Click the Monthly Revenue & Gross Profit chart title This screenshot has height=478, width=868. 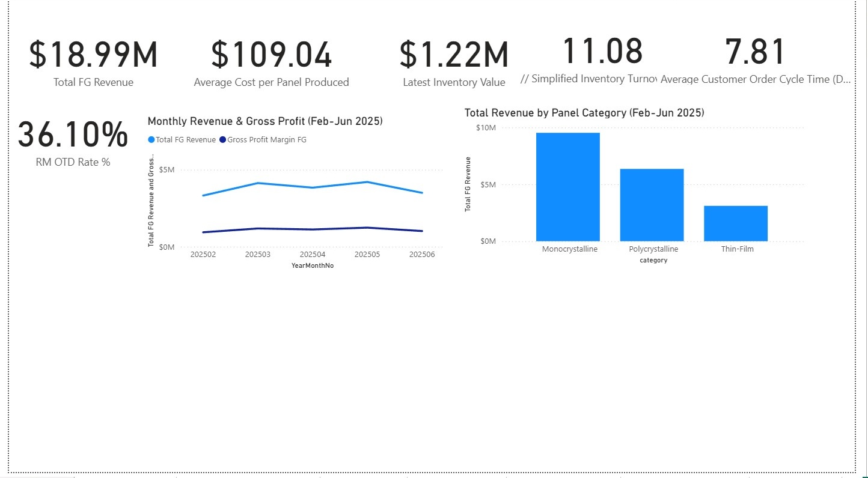(x=265, y=121)
